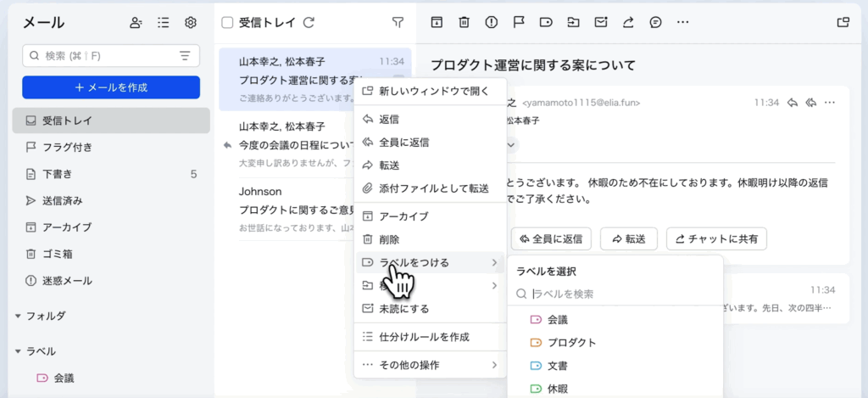Collapse the ラベル section in the sidebar
Viewport: 868px width, 398px height.
point(19,351)
